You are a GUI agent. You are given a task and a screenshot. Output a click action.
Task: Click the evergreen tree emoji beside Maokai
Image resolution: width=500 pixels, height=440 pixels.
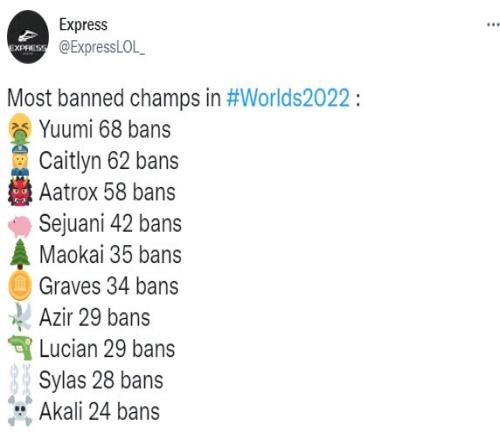click(x=20, y=254)
